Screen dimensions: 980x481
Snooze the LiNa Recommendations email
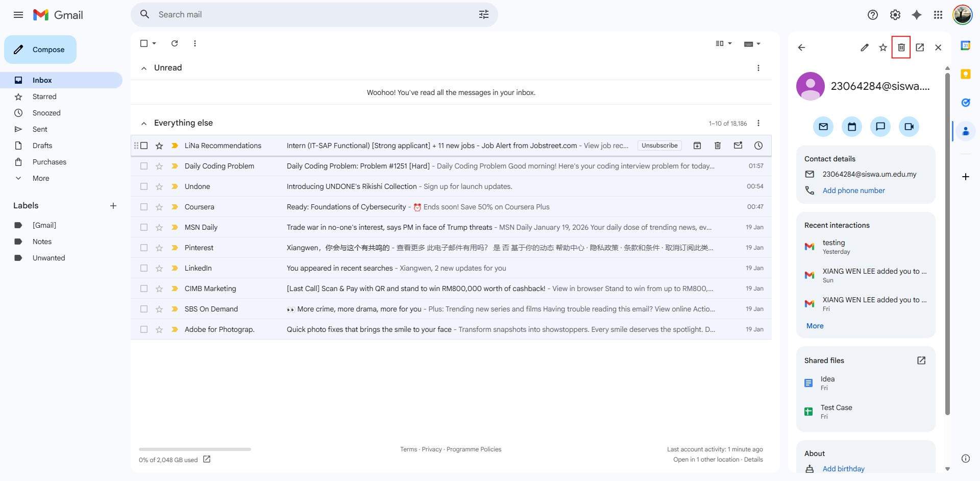click(758, 146)
